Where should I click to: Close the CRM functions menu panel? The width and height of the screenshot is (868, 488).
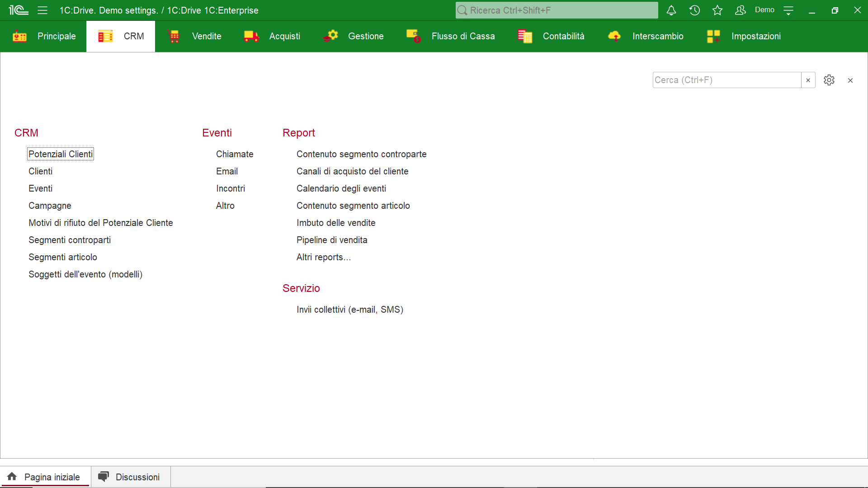pyautogui.click(x=850, y=80)
